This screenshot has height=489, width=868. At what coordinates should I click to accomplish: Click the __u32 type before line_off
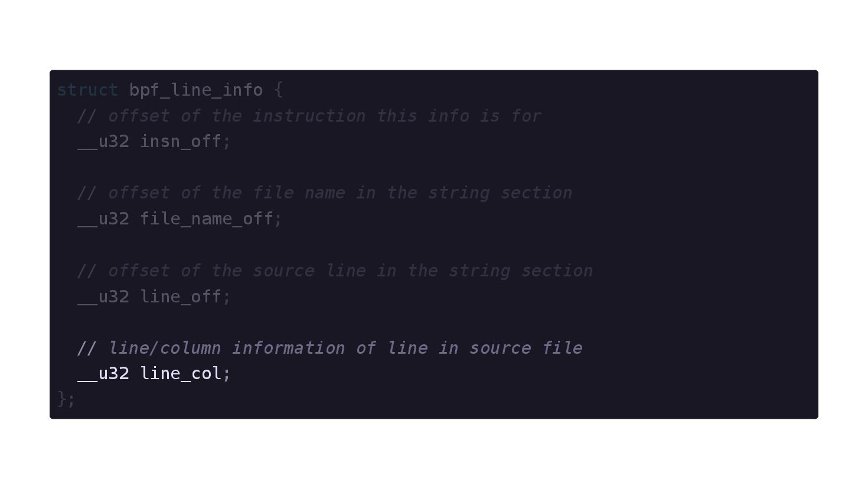click(x=103, y=296)
